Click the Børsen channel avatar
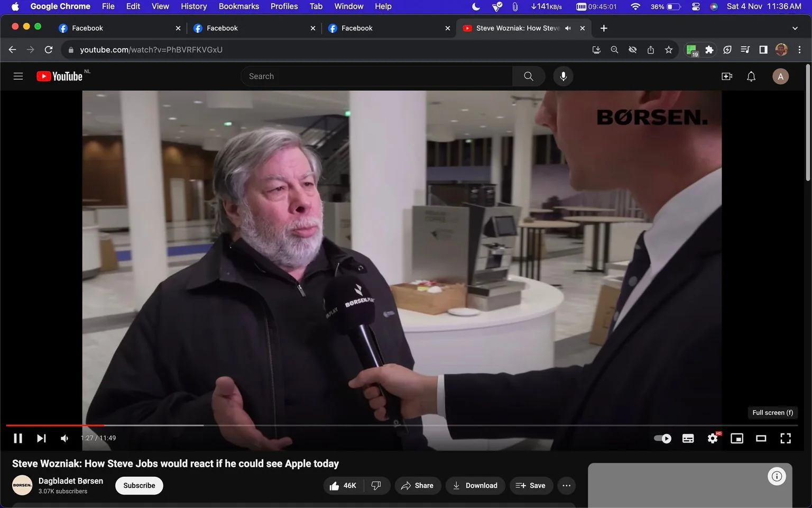Image resolution: width=812 pixels, height=508 pixels. 22,485
